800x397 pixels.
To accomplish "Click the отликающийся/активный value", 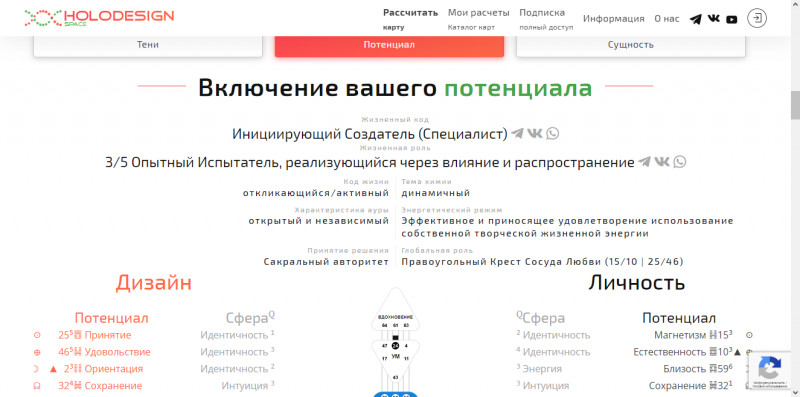I will pos(316,193).
